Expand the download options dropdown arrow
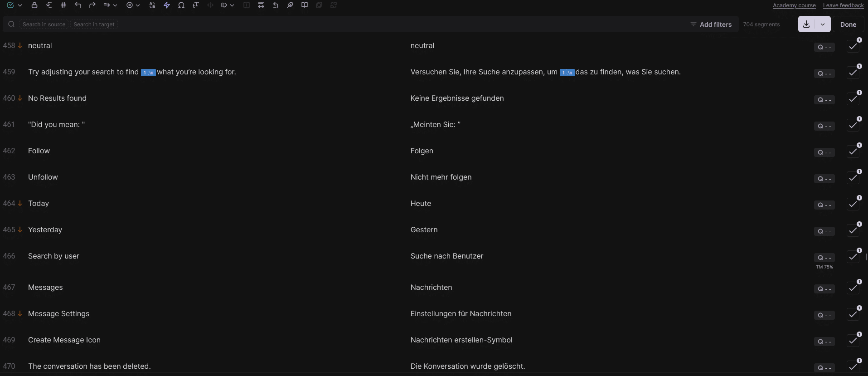868x376 pixels. tap(823, 24)
